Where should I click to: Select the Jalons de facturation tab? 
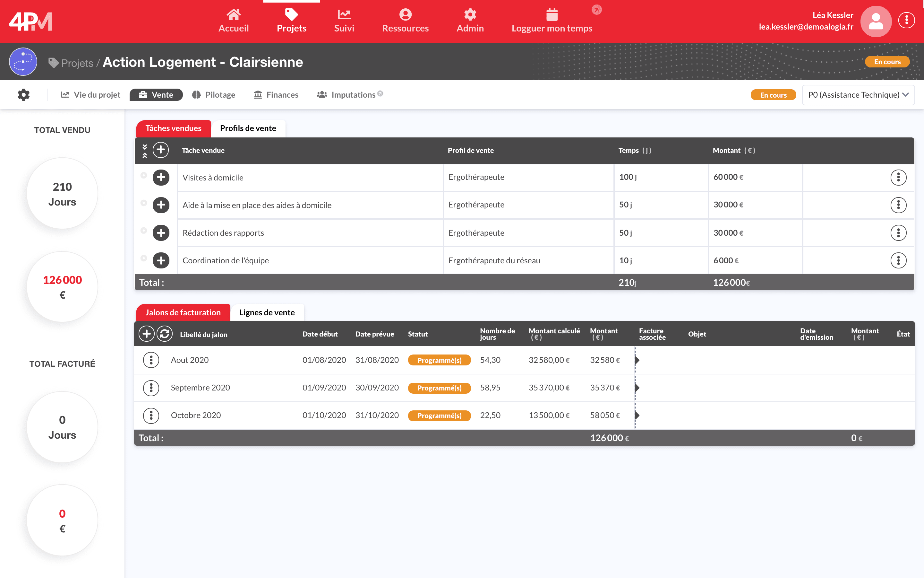coord(183,313)
